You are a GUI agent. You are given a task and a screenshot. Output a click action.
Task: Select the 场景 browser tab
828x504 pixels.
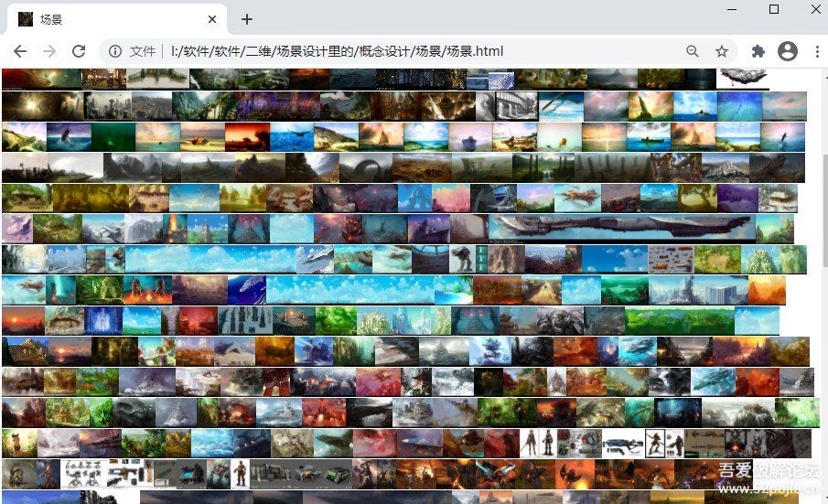tap(117, 19)
